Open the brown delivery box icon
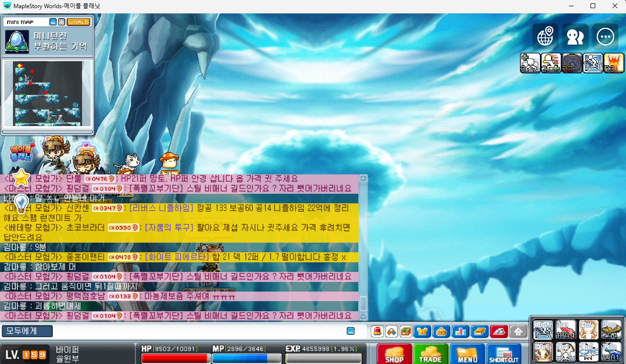Screen dimensions: 626x364 pos(406,331)
